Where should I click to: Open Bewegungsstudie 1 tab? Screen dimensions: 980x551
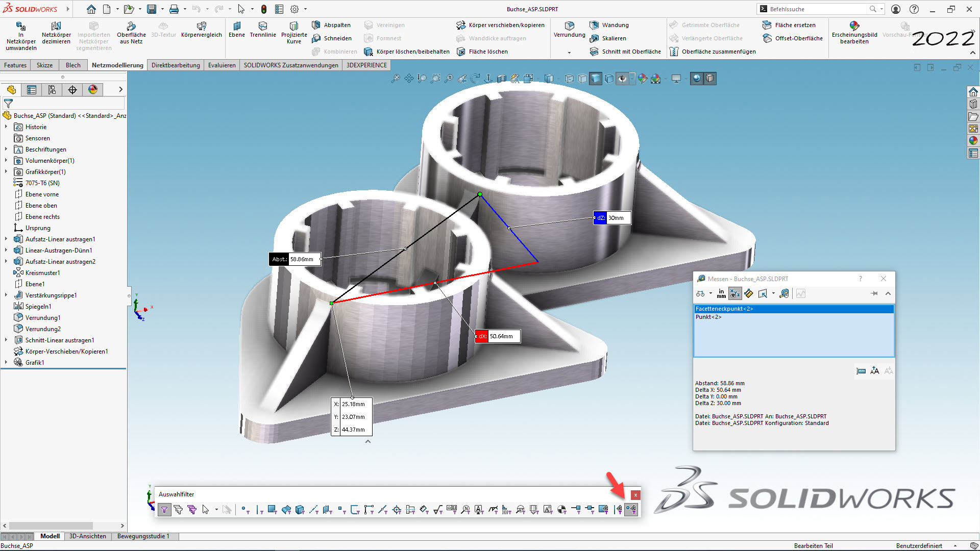(x=143, y=536)
